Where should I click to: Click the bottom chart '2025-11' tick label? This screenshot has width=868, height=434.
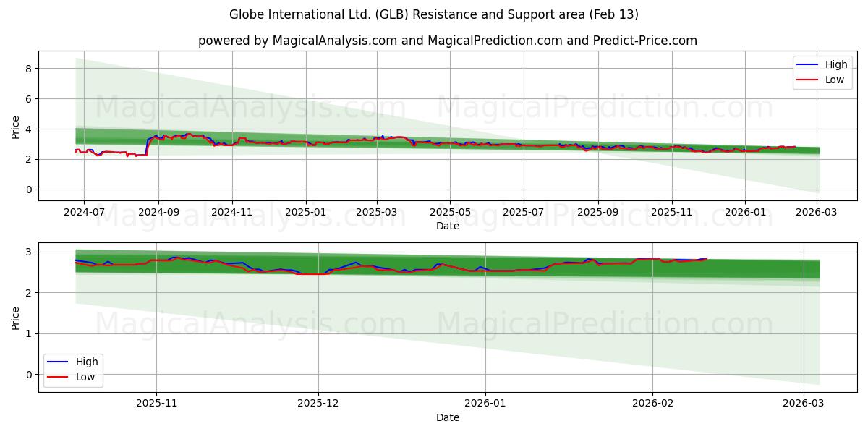[x=157, y=404]
